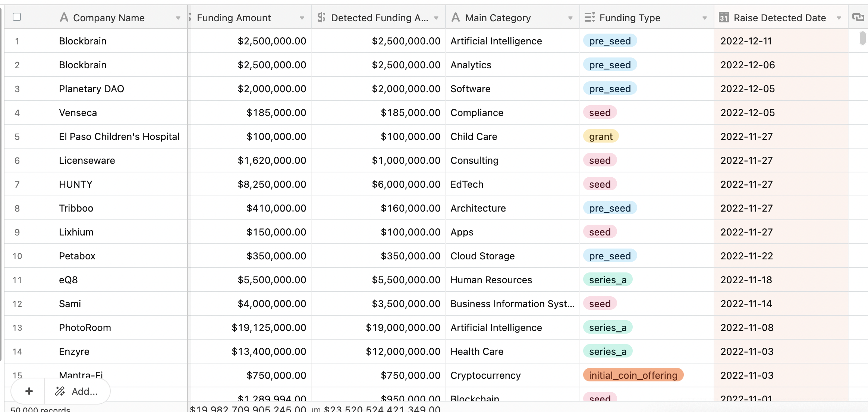Click the Cloud Storage category cell
868x412 pixels.
(x=513, y=256)
